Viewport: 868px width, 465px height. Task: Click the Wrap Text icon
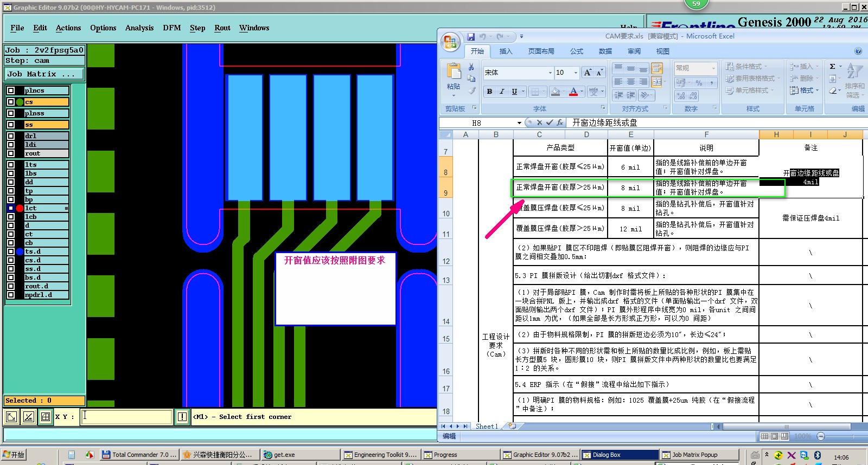click(657, 68)
